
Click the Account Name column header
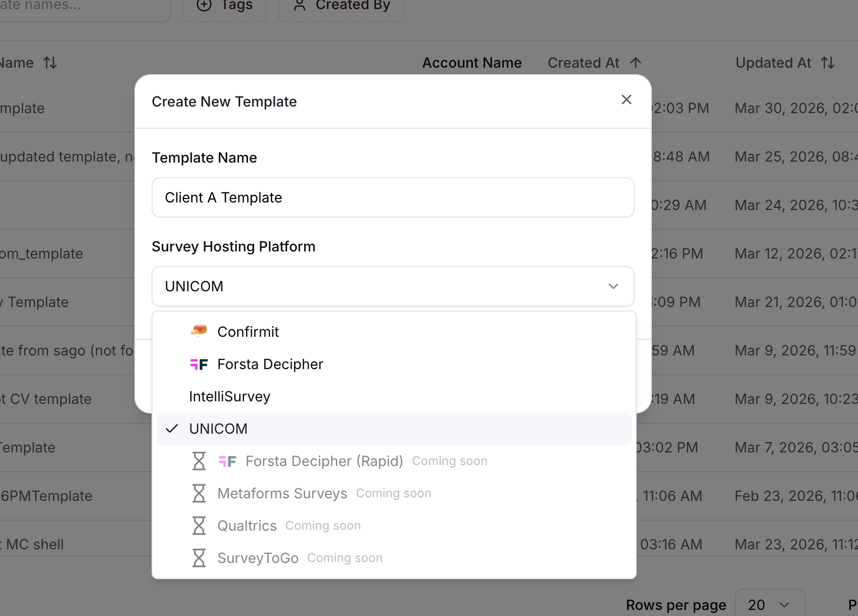coord(472,63)
